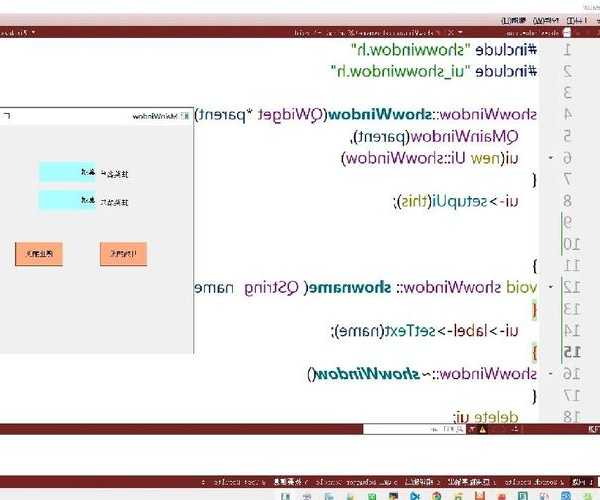Viewport: 600px width, 500px height.
Task: Click the upper cyan input field
Action: coord(67,173)
